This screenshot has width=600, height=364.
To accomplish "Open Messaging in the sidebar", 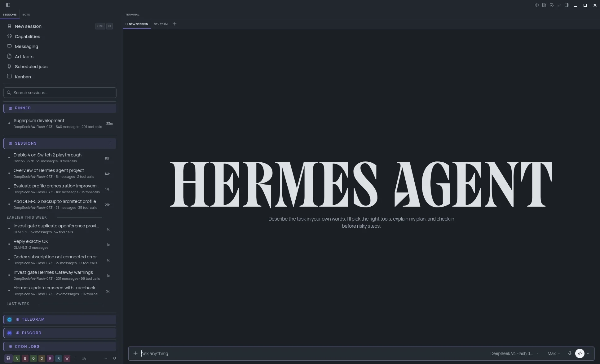I will (x=60, y=46).
